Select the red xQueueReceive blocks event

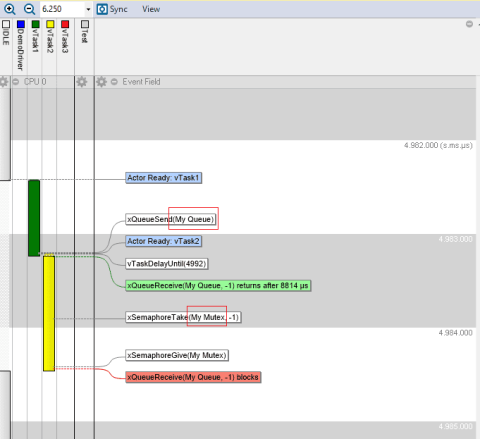click(193, 377)
